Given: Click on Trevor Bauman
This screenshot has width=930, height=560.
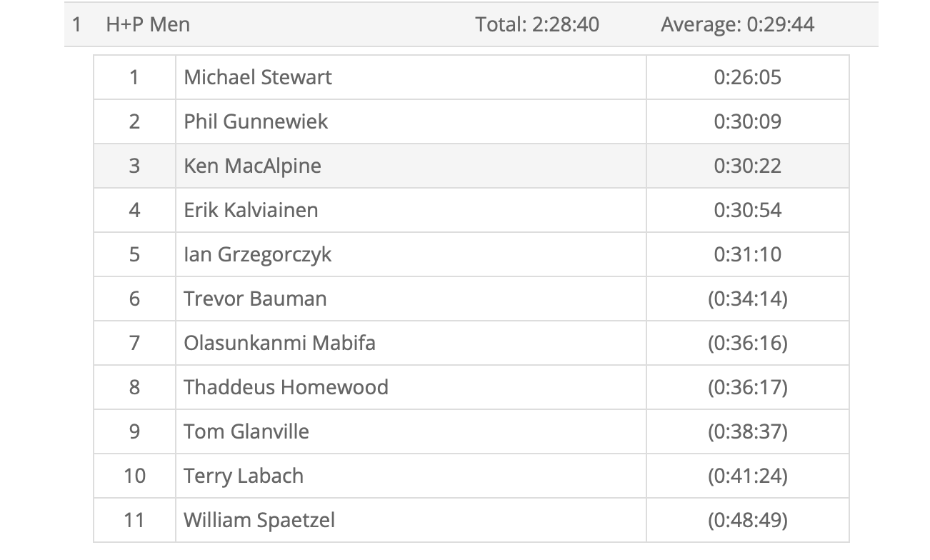Looking at the screenshot, I should [255, 299].
